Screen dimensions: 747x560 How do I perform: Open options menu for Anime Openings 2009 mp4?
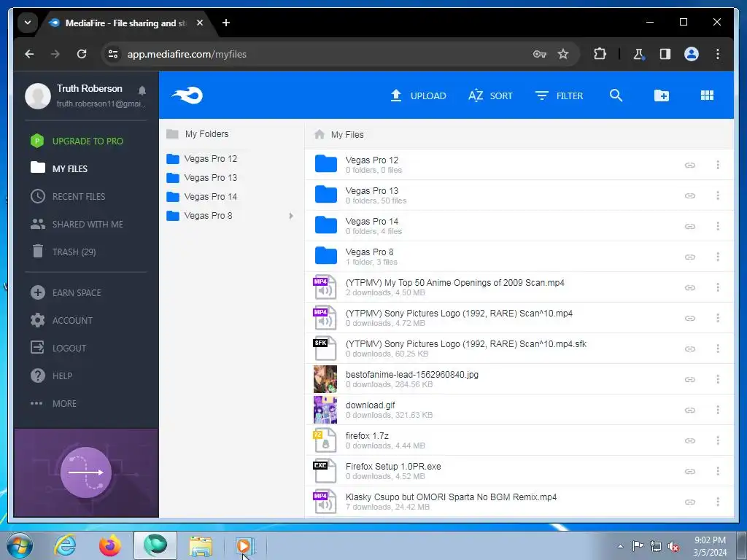tap(718, 287)
